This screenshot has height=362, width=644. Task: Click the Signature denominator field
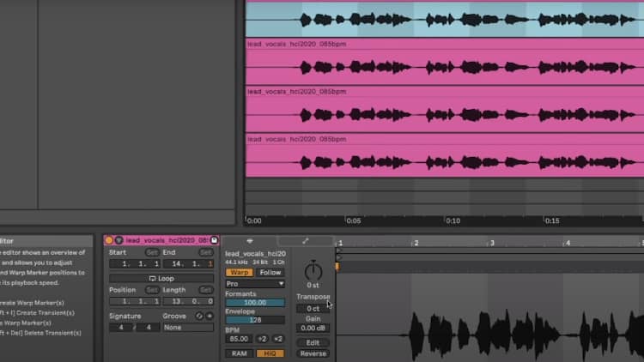pyautogui.click(x=149, y=328)
